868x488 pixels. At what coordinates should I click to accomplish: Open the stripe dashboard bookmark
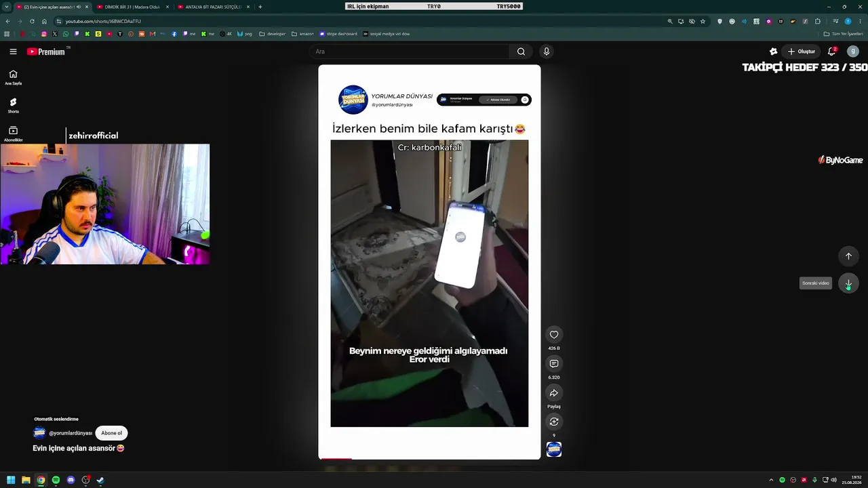coord(338,34)
